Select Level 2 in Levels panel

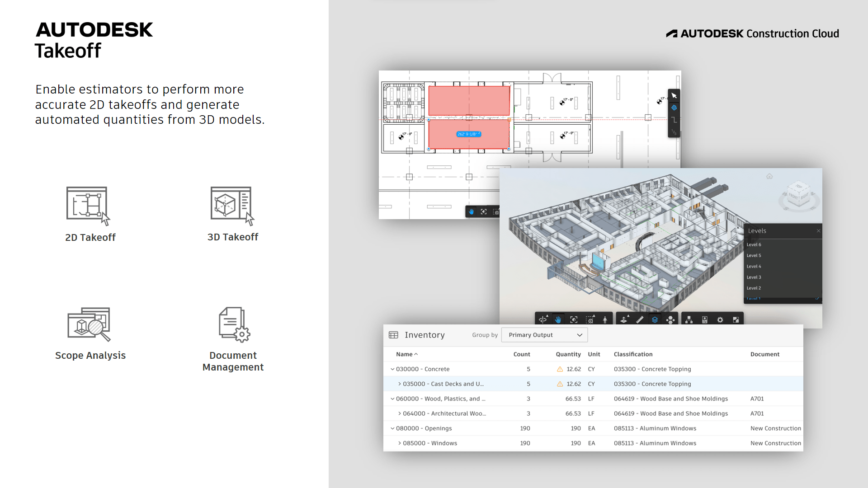(x=754, y=288)
